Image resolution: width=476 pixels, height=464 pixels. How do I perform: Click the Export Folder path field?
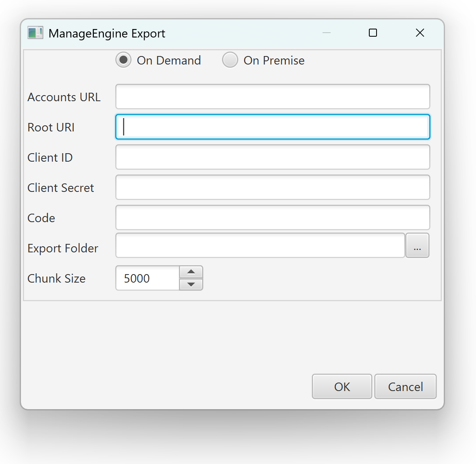(x=260, y=246)
